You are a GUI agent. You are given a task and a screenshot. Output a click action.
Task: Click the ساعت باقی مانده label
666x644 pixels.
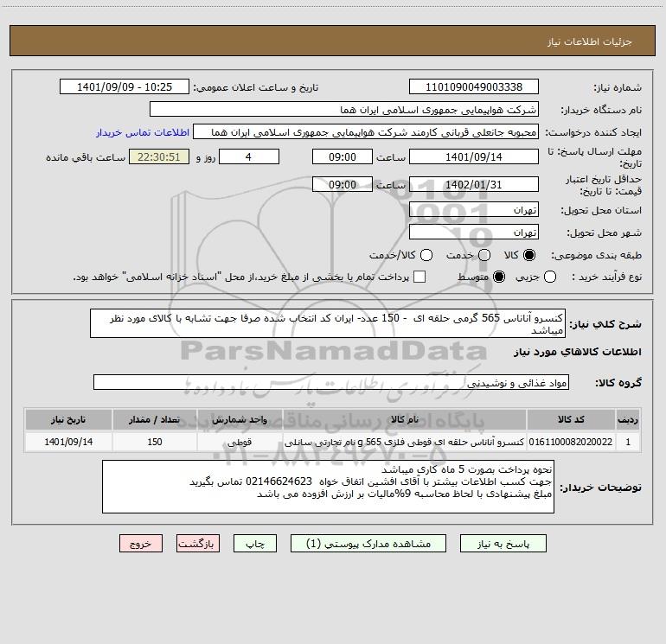[x=86, y=157]
